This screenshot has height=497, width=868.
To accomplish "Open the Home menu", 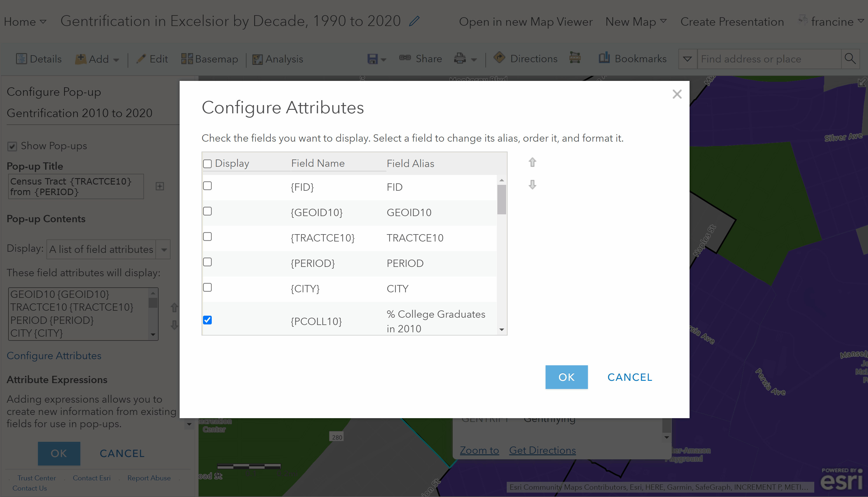I will 25,22.
